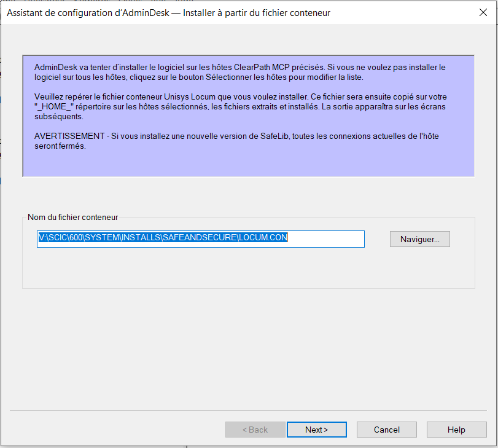Click the first paragraph about ClearPath MCP hosts
Image resolution: width=498 pixels, height=448 pixels.
click(239, 72)
